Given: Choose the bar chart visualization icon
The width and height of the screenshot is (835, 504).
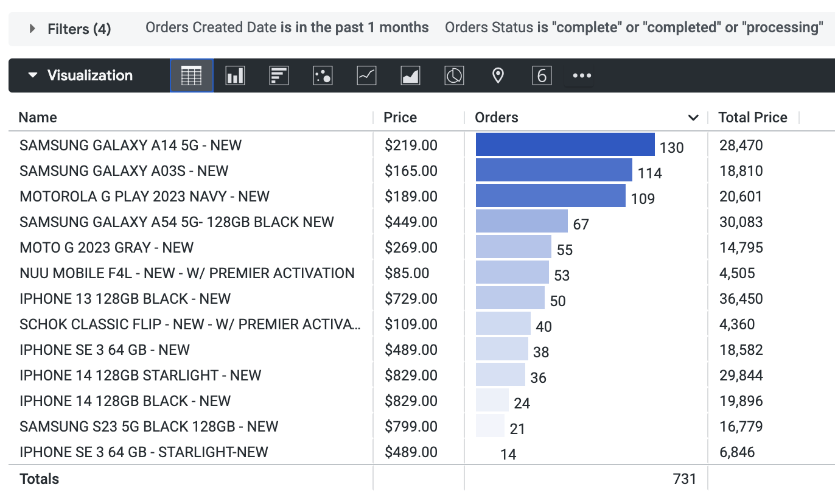Looking at the screenshot, I should (x=279, y=76).
